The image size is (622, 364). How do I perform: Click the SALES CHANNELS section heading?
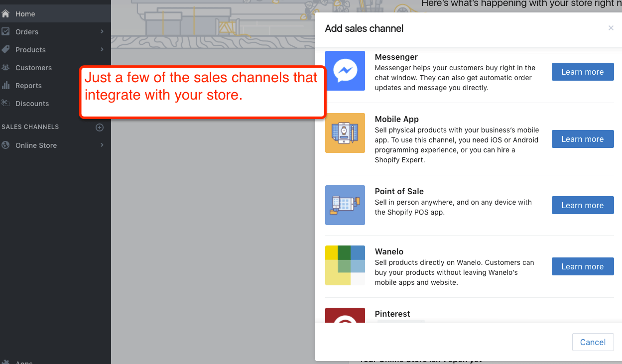click(30, 127)
